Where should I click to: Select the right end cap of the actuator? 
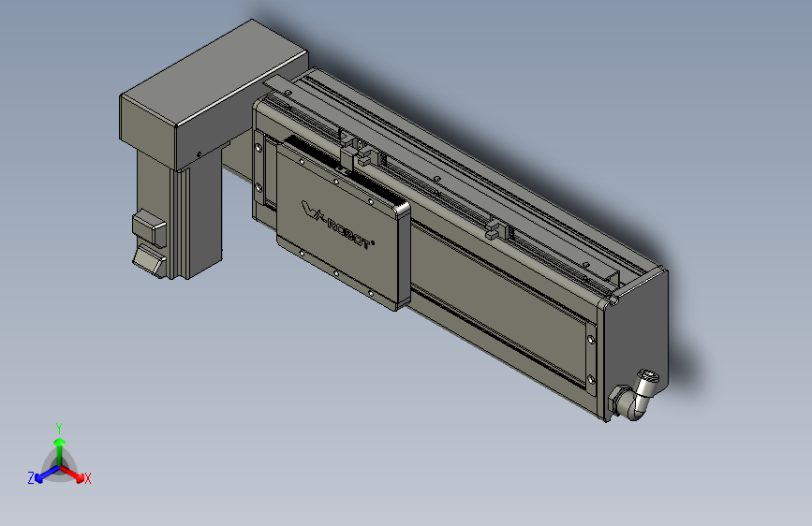pyautogui.click(x=636, y=337)
